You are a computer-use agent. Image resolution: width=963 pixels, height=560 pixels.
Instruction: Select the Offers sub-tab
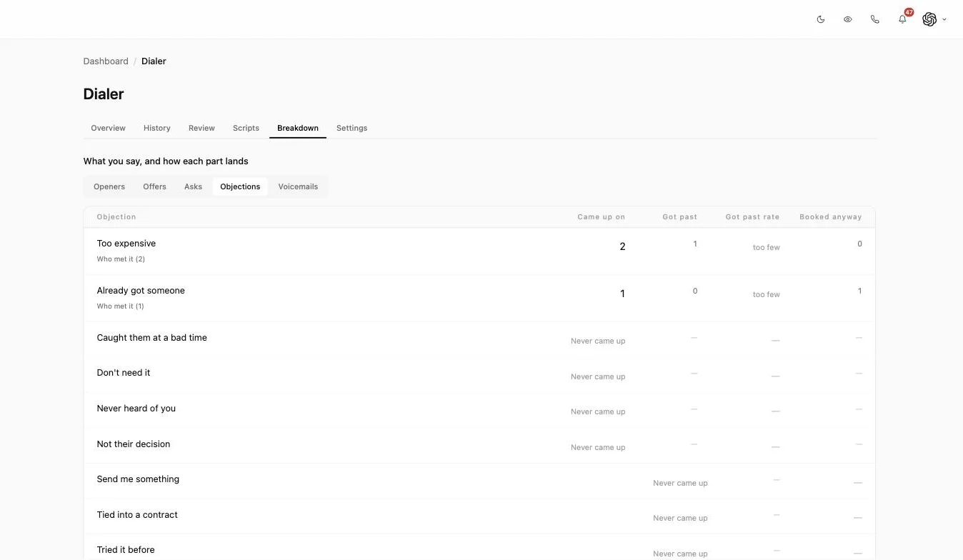point(154,186)
